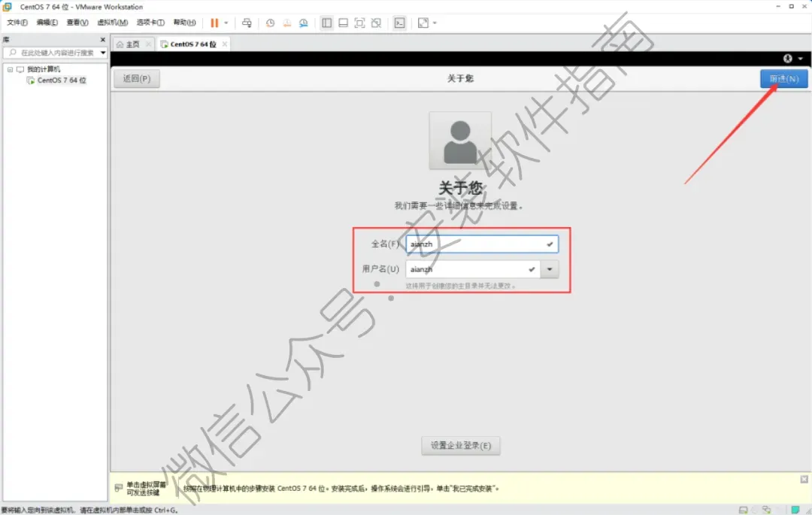Click the library search input field
Viewport: 812px width, 515px height.
point(57,53)
